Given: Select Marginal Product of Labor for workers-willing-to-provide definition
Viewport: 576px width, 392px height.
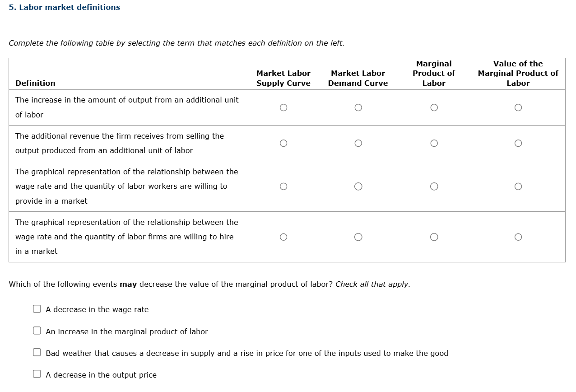Looking at the screenshot, I should click(434, 186).
